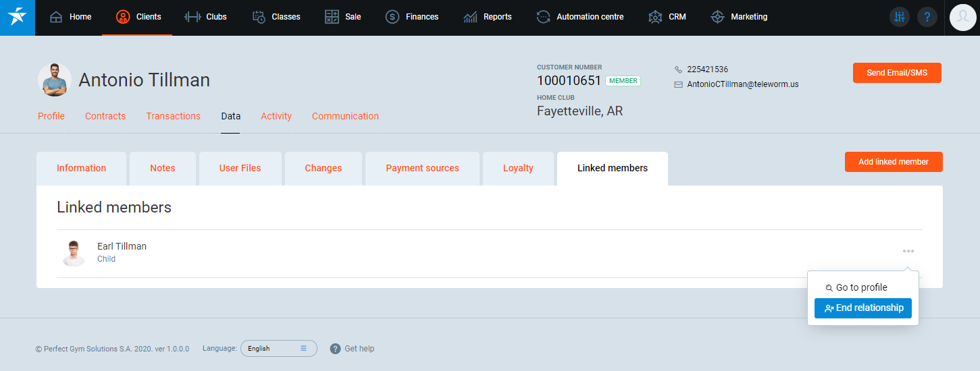Open the Marketing section
The image size is (980, 371).
(x=739, y=17)
